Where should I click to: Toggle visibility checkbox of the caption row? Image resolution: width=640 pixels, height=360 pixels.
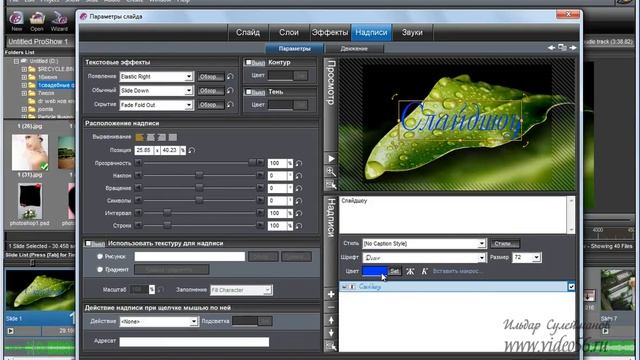point(571,287)
